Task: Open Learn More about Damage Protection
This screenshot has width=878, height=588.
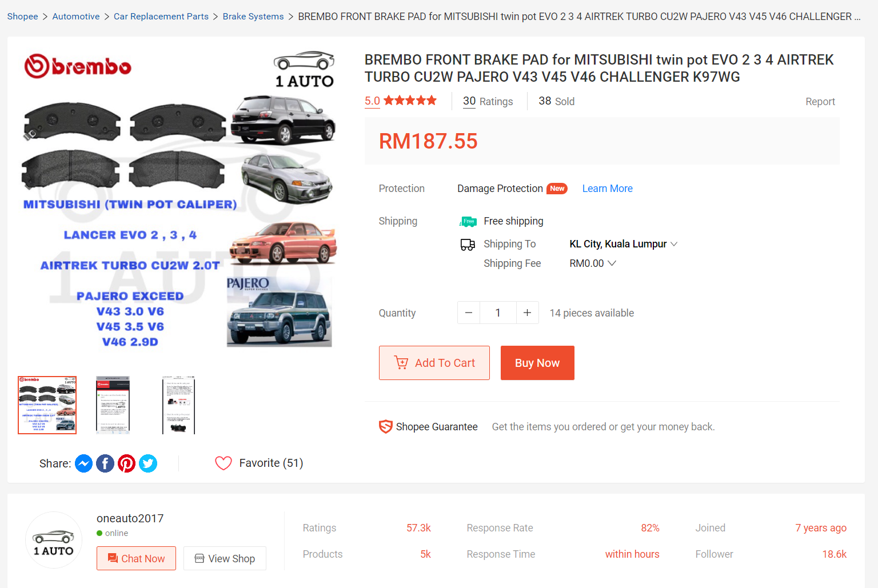Action: tap(607, 189)
